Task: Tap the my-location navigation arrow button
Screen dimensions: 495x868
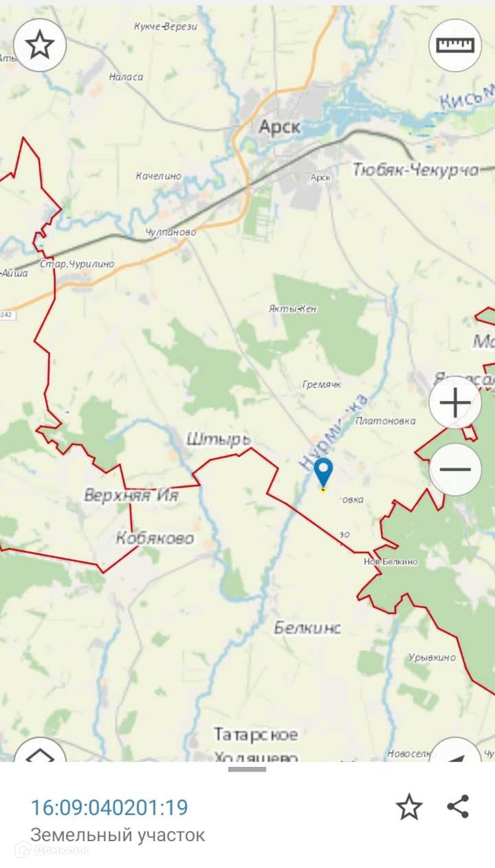Action: [x=455, y=750]
